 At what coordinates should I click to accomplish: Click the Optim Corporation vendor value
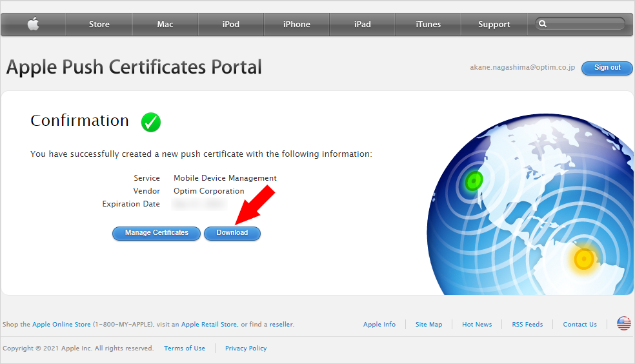[x=209, y=191]
